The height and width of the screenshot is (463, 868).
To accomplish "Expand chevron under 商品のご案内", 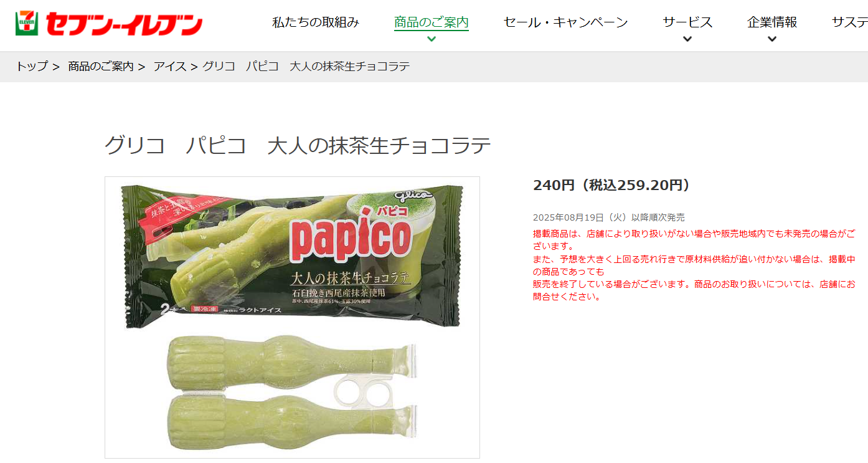I will (x=432, y=39).
